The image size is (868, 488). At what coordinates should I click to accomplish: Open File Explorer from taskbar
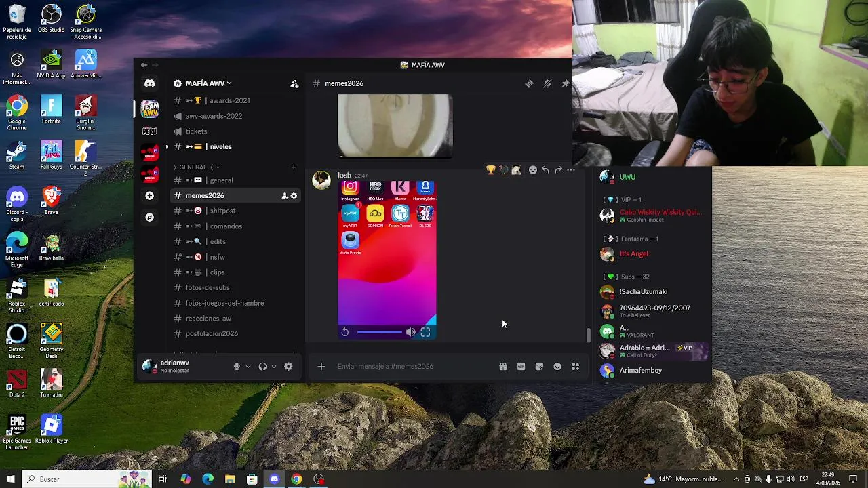[x=230, y=479]
